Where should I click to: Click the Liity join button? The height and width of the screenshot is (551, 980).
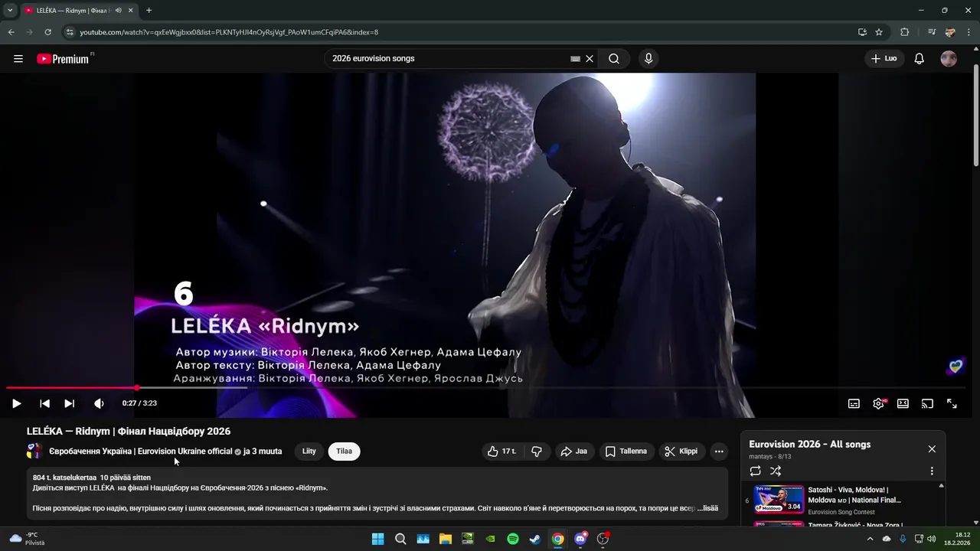pyautogui.click(x=309, y=452)
